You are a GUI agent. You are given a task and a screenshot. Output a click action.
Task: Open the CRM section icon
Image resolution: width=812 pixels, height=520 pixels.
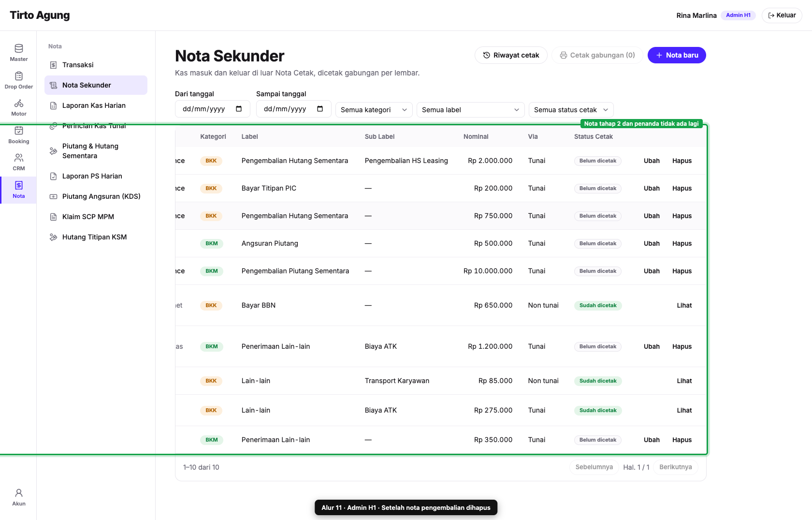[x=19, y=158]
